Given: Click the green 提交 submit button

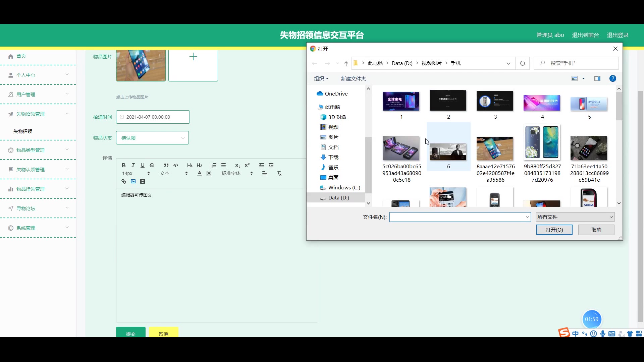Looking at the screenshot, I should (x=130, y=334).
